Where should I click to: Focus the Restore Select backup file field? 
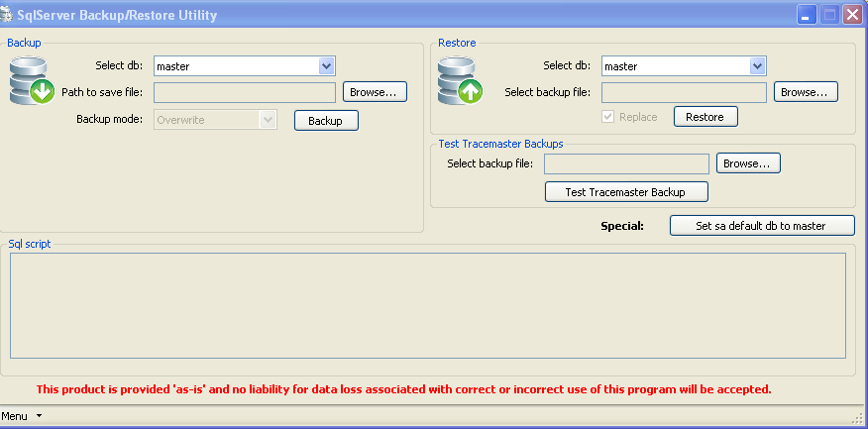click(x=685, y=92)
